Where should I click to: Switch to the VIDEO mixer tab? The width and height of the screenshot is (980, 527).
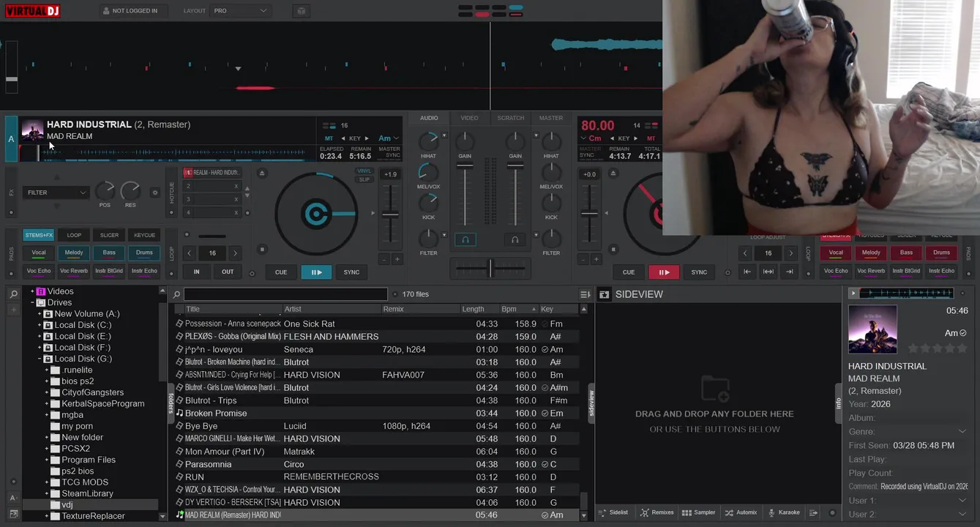coord(469,118)
